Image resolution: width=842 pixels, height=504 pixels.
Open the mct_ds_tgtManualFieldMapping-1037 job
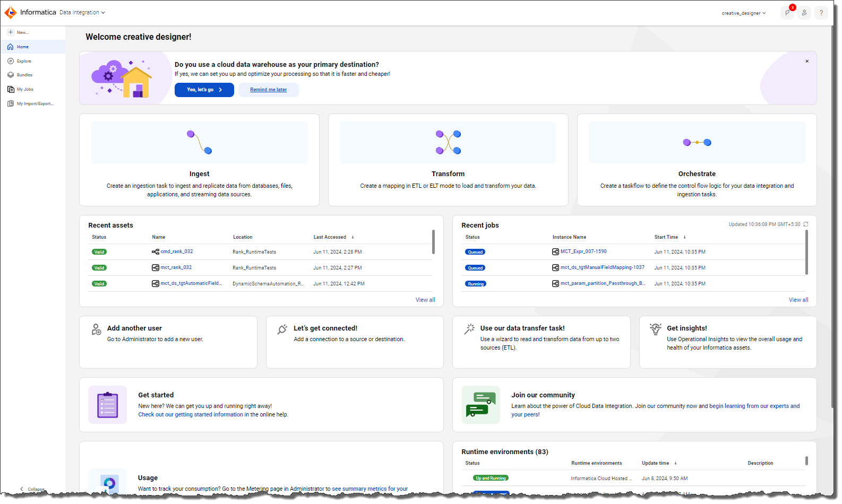click(x=603, y=267)
